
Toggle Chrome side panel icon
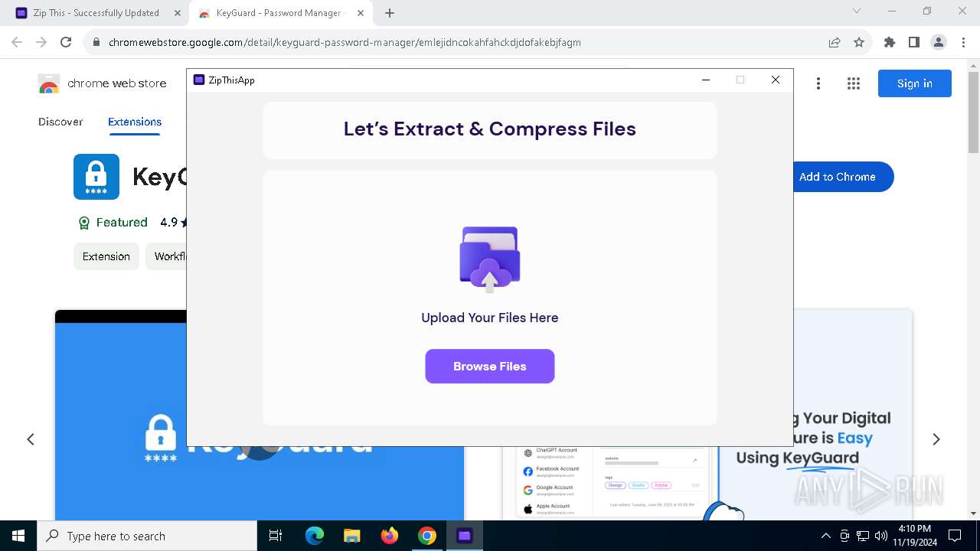click(914, 42)
